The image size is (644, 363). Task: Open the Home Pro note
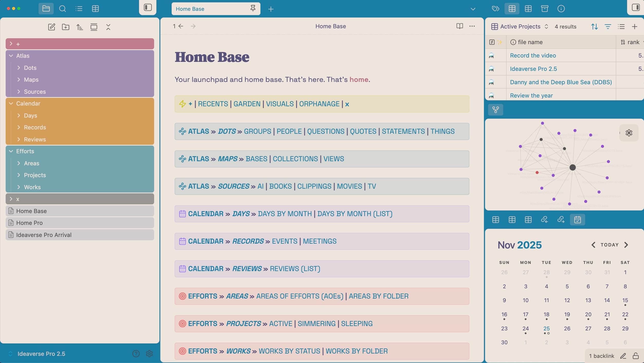(x=29, y=223)
